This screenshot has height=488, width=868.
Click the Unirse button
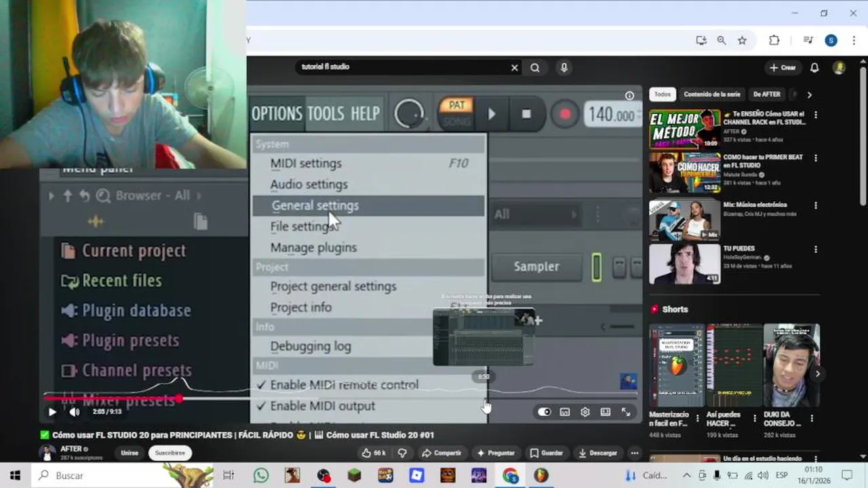point(130,453)
